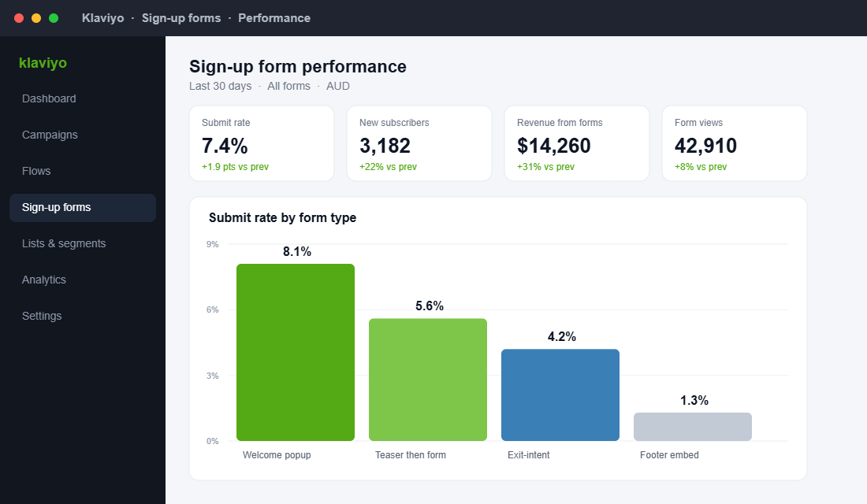Viewport: 867px width, 504px height.
Task: Click the 4.2% bar value label
Action: (x=562, y=337)
